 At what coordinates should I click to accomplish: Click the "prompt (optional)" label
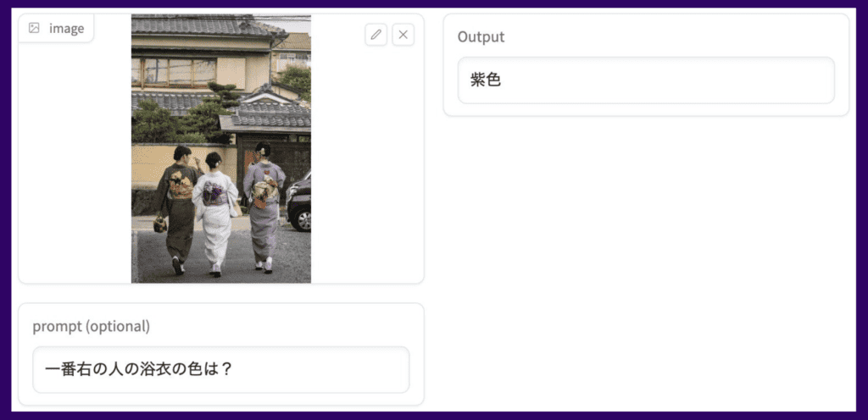(x=92, y=327)
